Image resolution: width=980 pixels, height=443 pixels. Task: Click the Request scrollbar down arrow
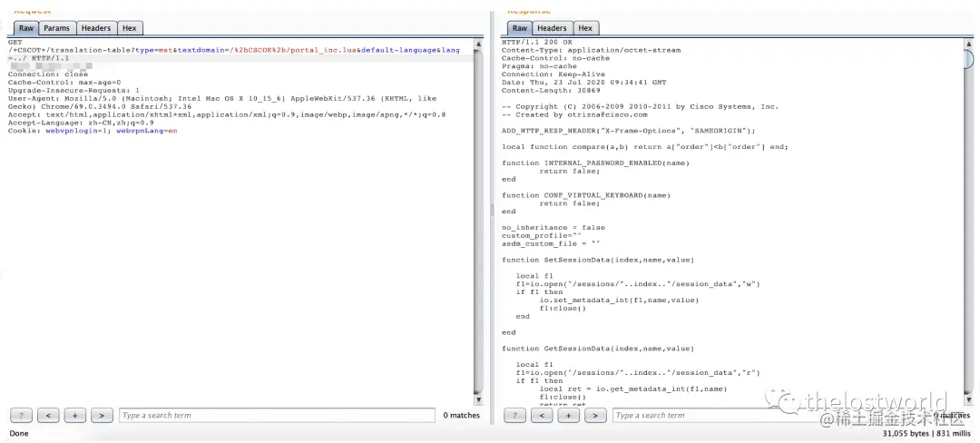(x=479, y=399)
